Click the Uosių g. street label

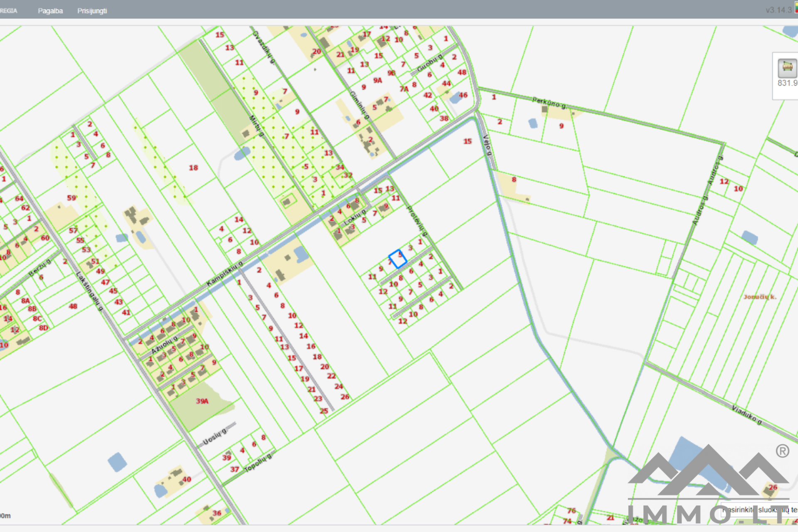click(214, 436)
